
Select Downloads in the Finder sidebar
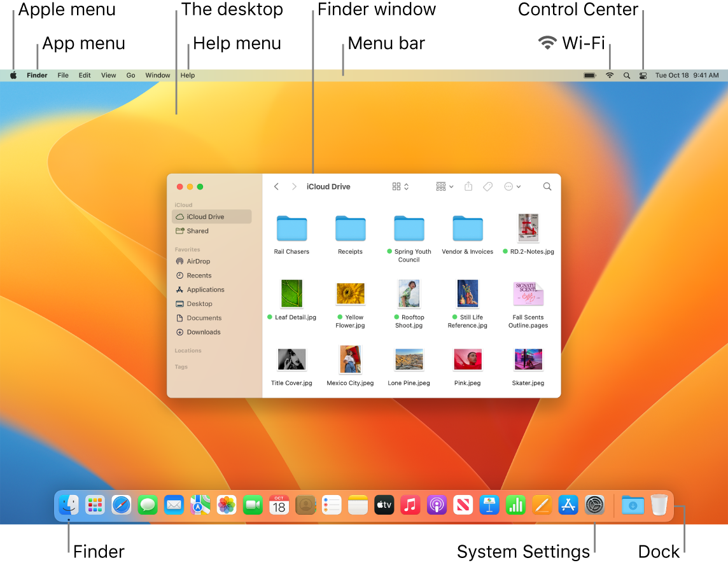pos(203,331)
